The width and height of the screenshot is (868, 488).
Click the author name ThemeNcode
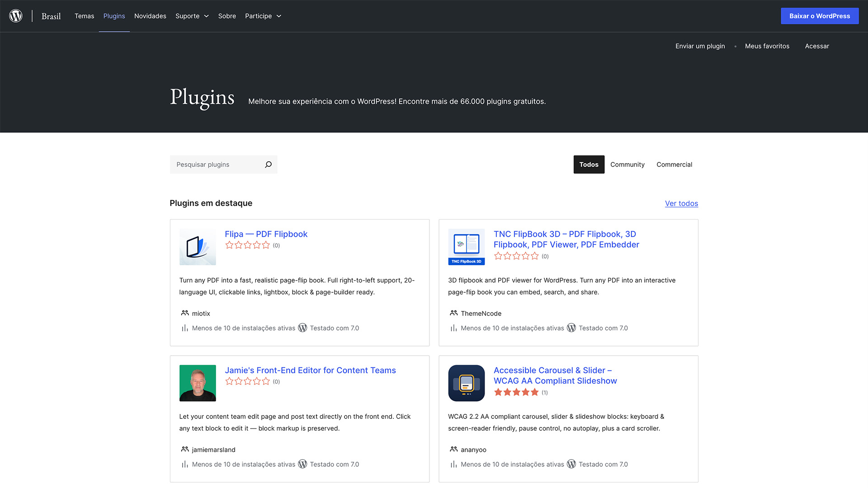point(481,313)
